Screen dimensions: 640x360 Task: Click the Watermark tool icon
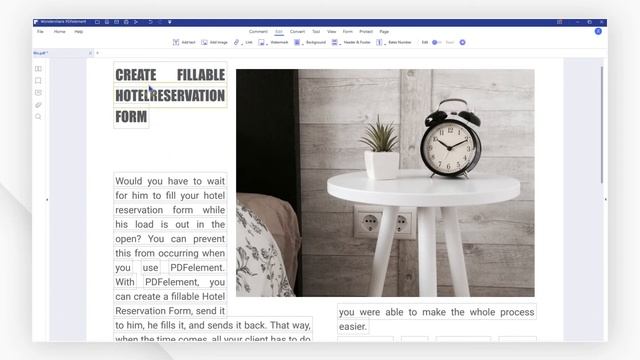[261, 42]
